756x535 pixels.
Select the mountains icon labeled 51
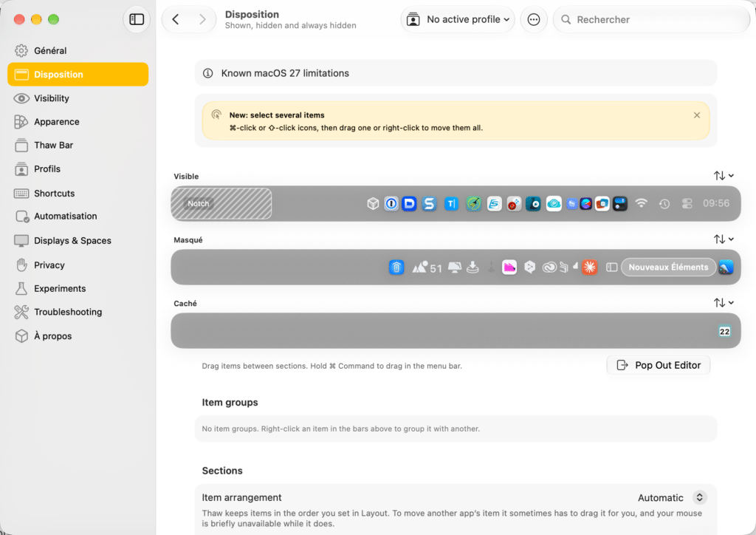(x=427, y=267)
